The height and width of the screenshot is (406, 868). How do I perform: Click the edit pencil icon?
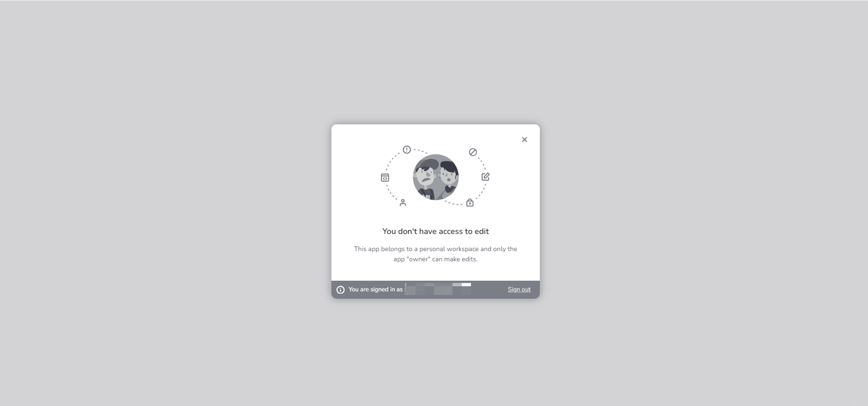tap(485, 177)
